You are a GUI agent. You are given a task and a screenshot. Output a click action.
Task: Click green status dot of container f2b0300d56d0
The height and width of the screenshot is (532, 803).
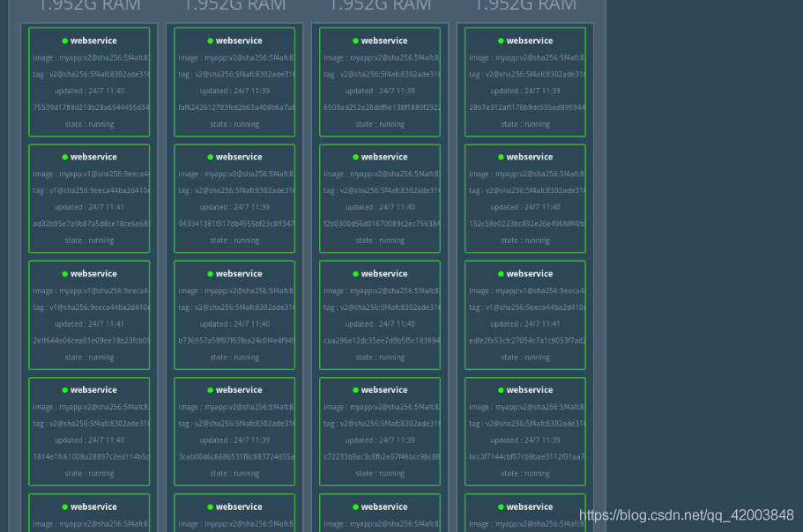tap(356, 157)
